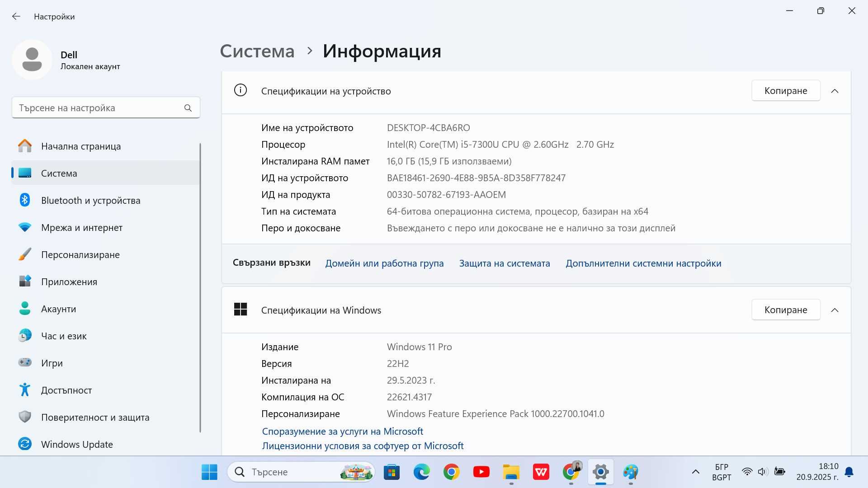The height and width of the screenshot is (488, 868).
Task: Click the taskbar Търсене search box
Action: (301, 472)
